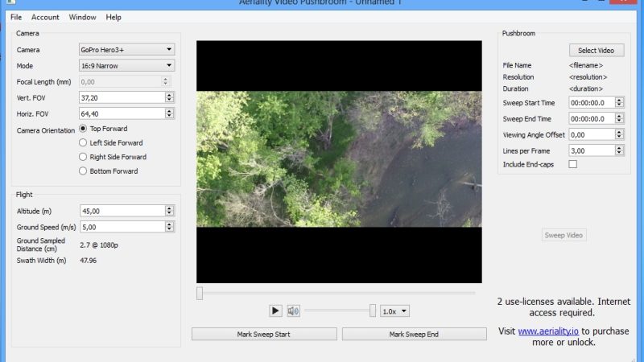Open the Account menu
The height and width of the screenshot is (362, 644).
[x=45, y=17]
